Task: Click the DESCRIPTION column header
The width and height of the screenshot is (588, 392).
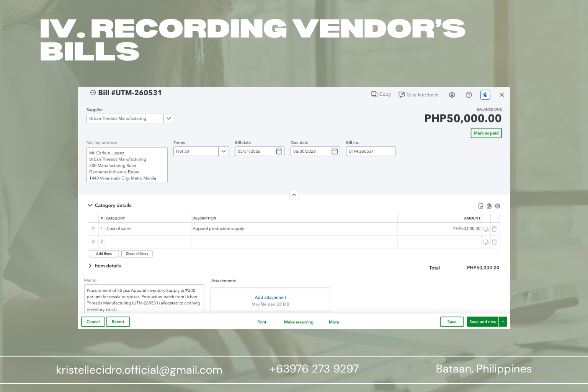Action: click(204, 218)
